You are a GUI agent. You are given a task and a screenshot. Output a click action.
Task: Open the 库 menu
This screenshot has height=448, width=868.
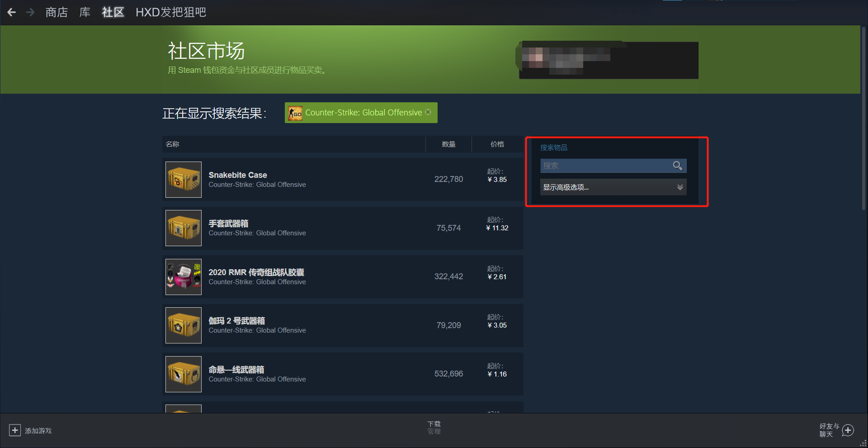coord(85,12)
